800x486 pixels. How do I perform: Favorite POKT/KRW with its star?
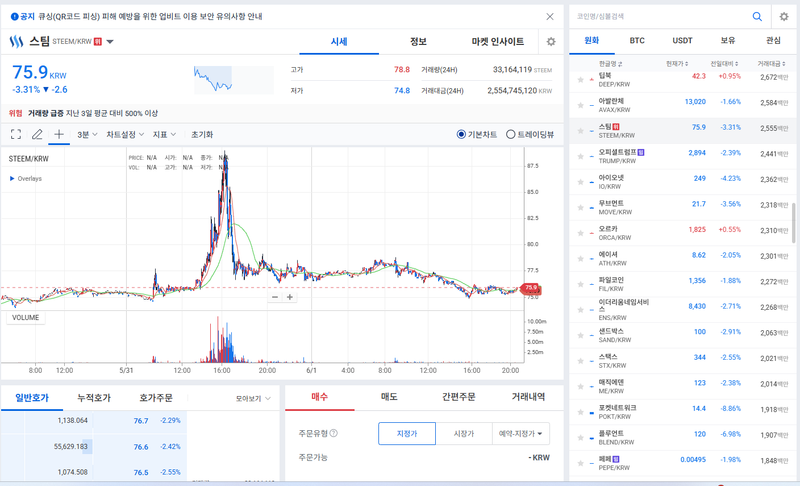point(580,412)
